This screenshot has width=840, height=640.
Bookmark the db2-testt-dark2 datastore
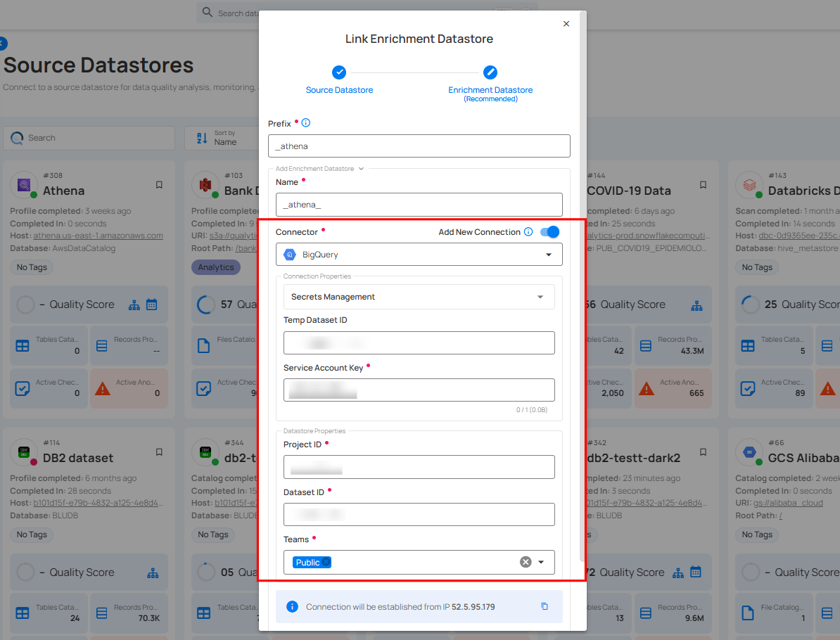(703, 453)
